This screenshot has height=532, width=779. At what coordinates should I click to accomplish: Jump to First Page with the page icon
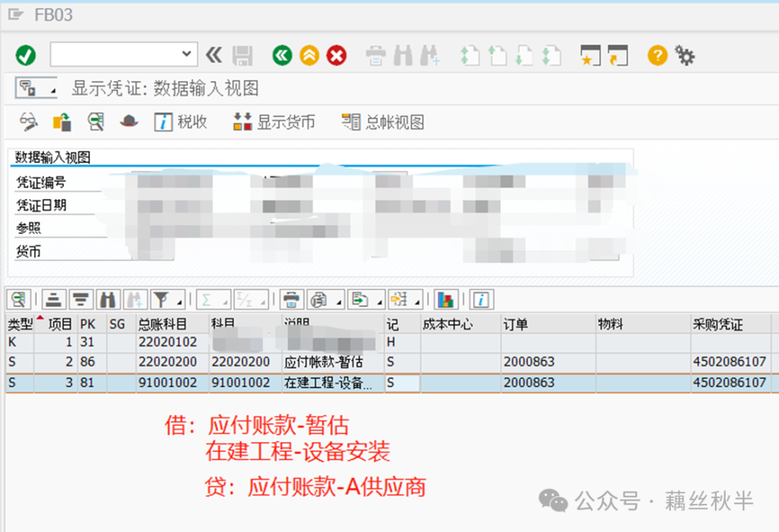point(470,56)
